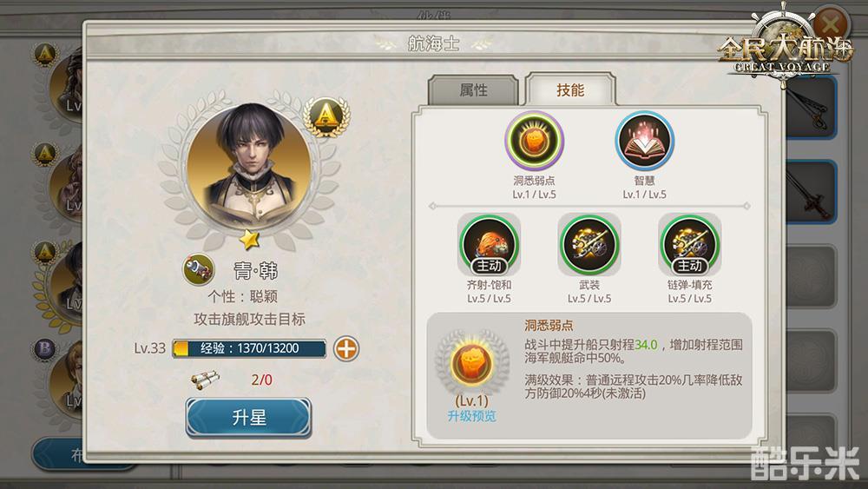
Task: Select the first A-rank sailor in left list
Action: (58, 83)
